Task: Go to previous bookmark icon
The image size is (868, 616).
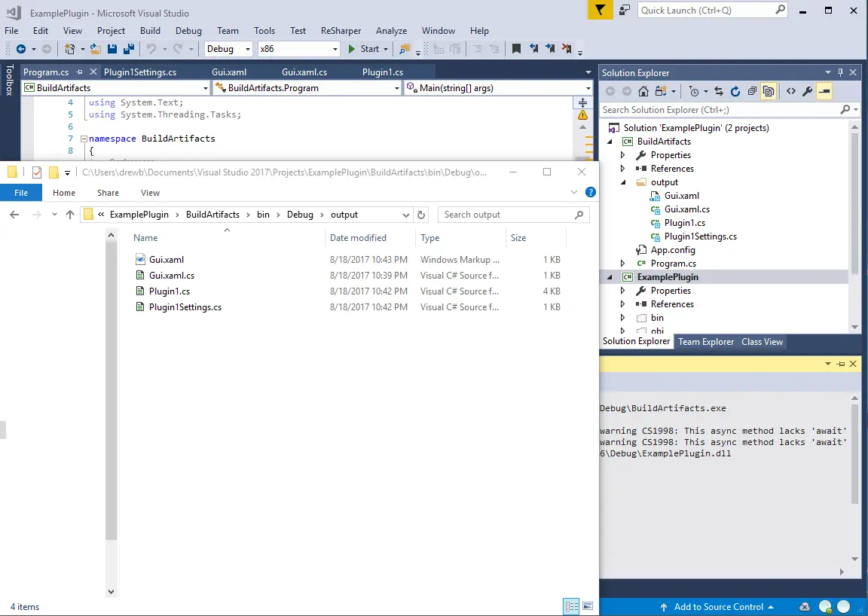Action: tap(533, 49)
